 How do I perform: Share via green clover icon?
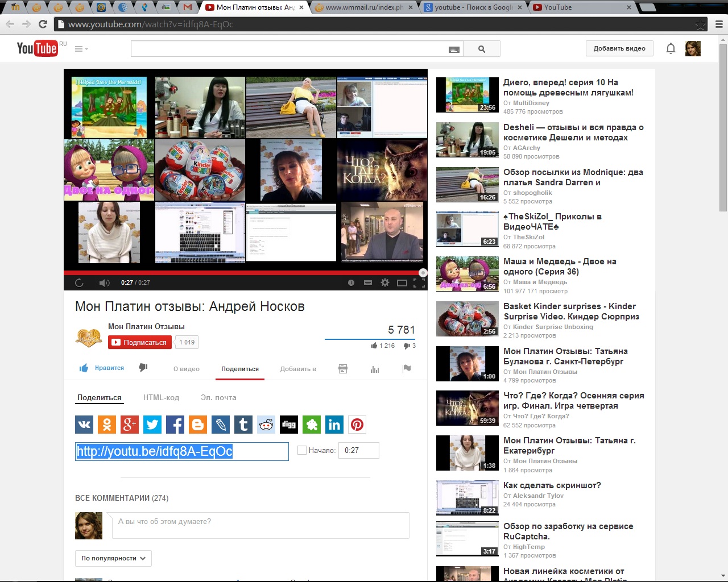pyautogui.click(x=312, y=425)
